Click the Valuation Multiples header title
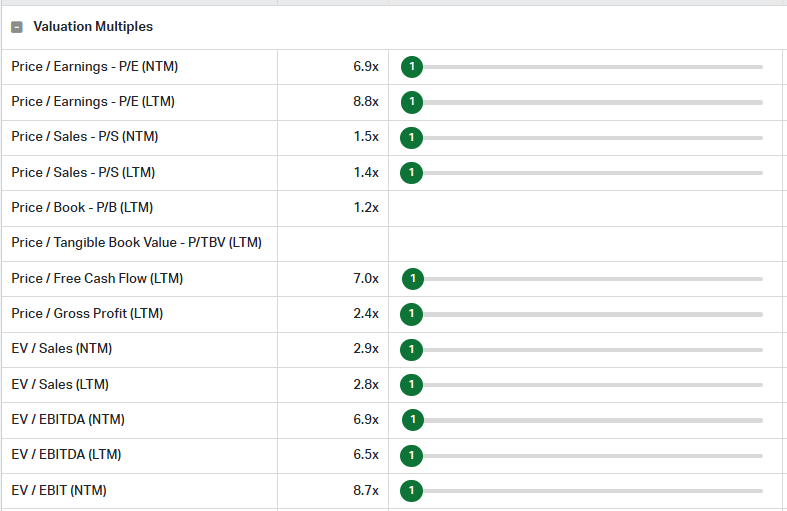787x511 pixels. pyautogui.click(x=93, y=27)
